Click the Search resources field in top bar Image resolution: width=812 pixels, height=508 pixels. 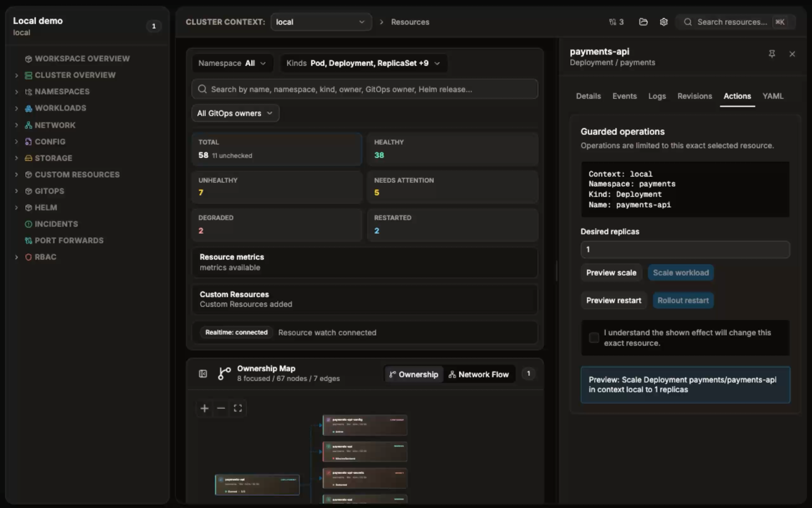pyautogui.click(x=735, y=22)
